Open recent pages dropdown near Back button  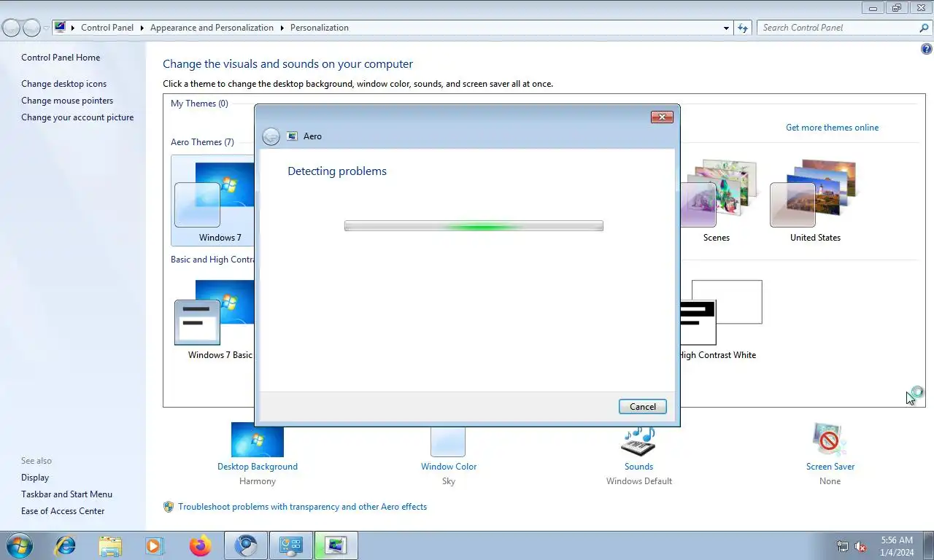[x=46, y=28]
